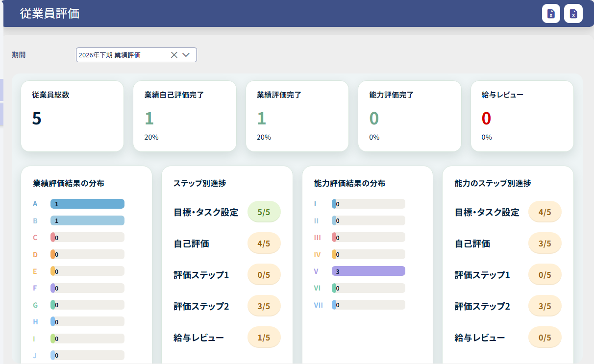This screenshot has width=594, height=364.
Task: Click the ステップ別進捗 panel title
Action: (199, 183)
